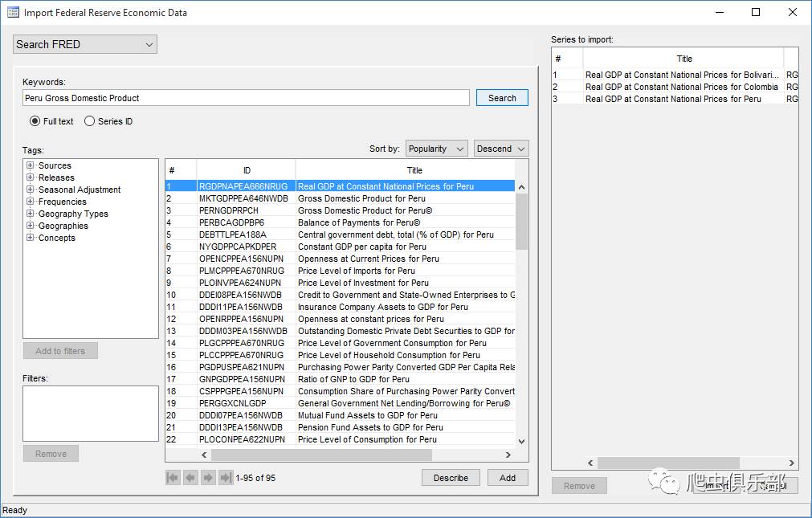Screen dimensions: 812x518
Task: Select Pension Fund Assets to GDP for Peru
Action: coord(341,427)
